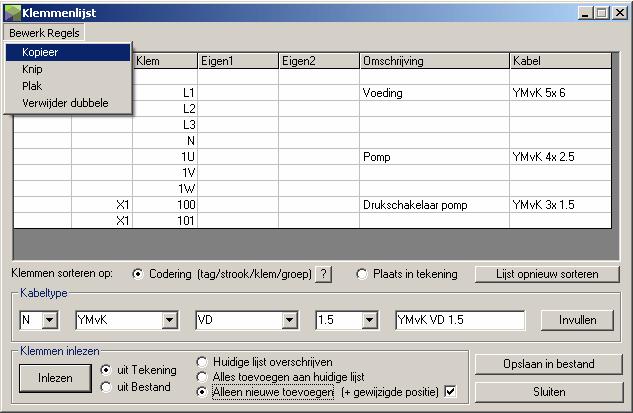Toggle the gewijzigde positie checkbox

click(x=451, y=392)
